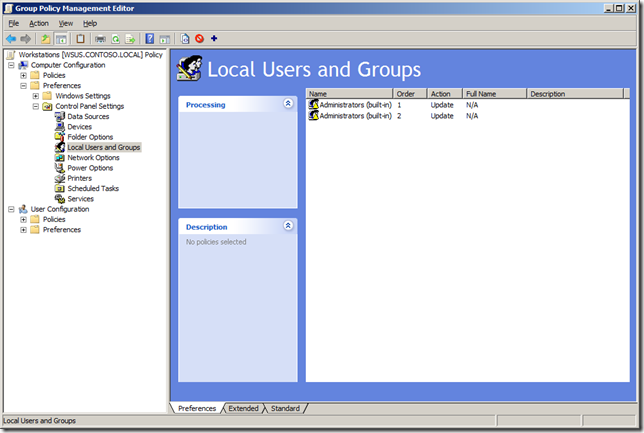
Task: Open the Action menu
Action: coord(38,23)
